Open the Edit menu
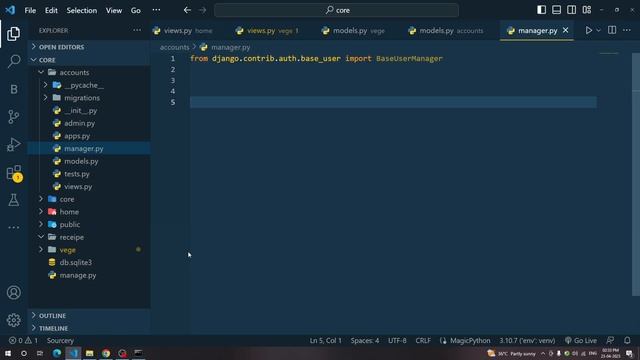Image resolution: width=640 pixels, height=360 pixels. 51,10
